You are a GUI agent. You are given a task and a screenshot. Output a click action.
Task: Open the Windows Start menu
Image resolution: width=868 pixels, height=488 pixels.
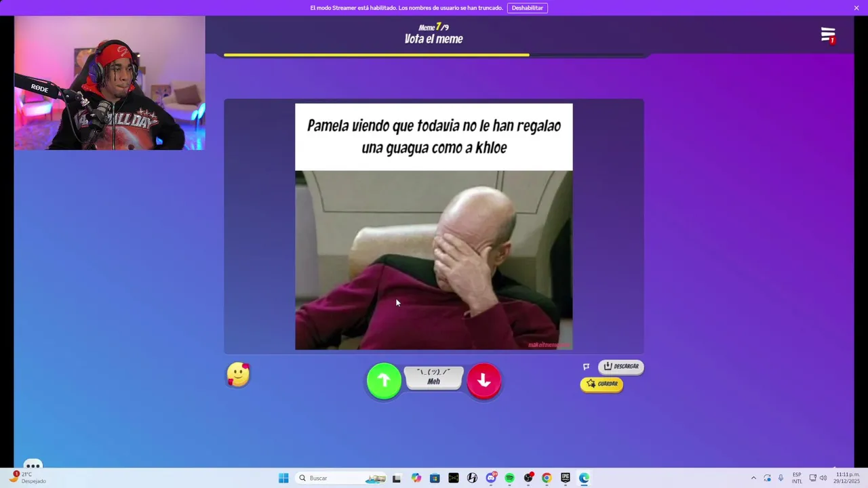click(283, 478)
